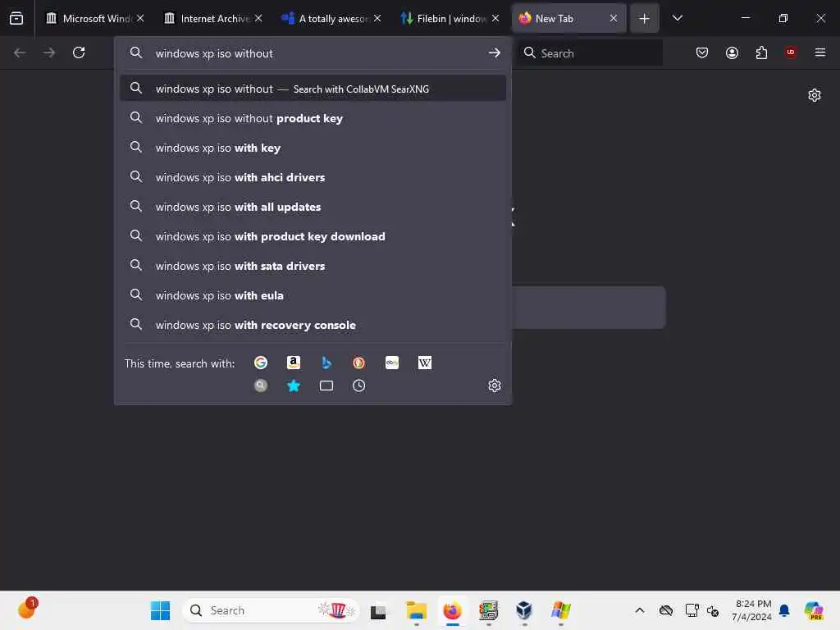This screenshot has height=630, width=840.
Task: Open the Windows Start menu
Action: coord(160,610)
